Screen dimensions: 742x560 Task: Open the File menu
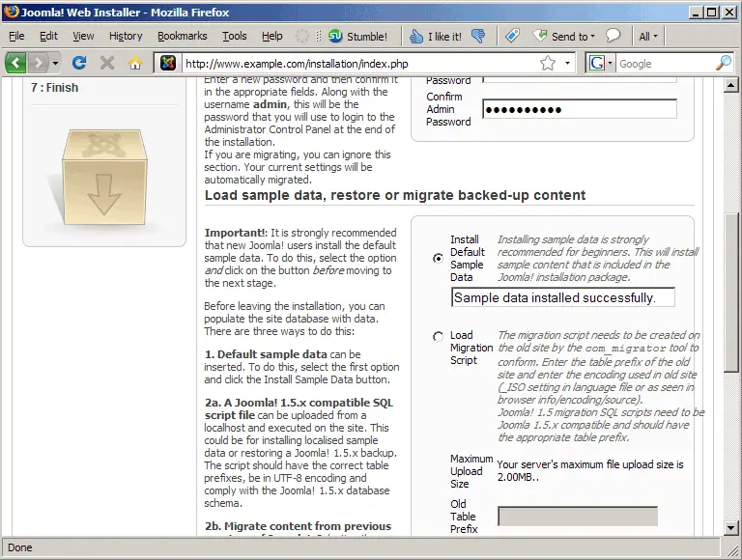16,36
